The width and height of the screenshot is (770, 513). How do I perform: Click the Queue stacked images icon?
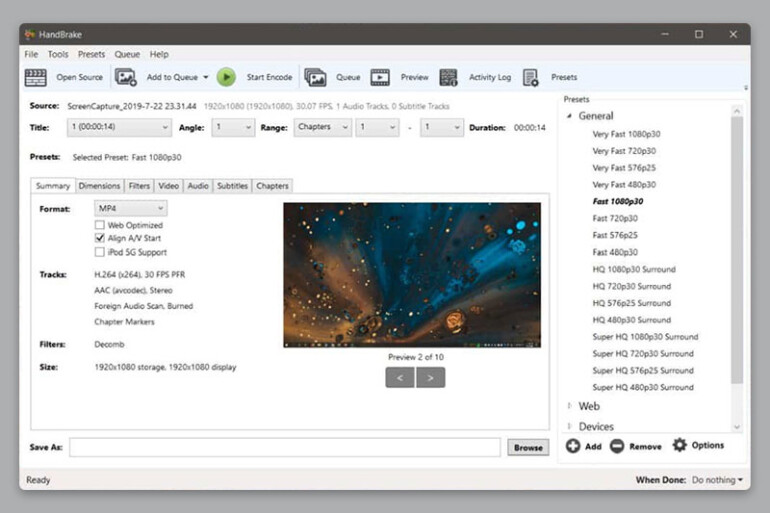click(x=315, y=77)
